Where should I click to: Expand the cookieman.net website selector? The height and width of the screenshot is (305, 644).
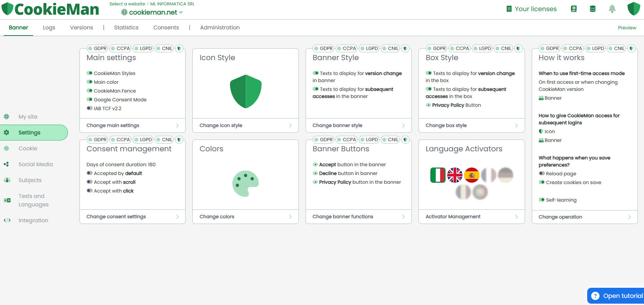(152, 12)
